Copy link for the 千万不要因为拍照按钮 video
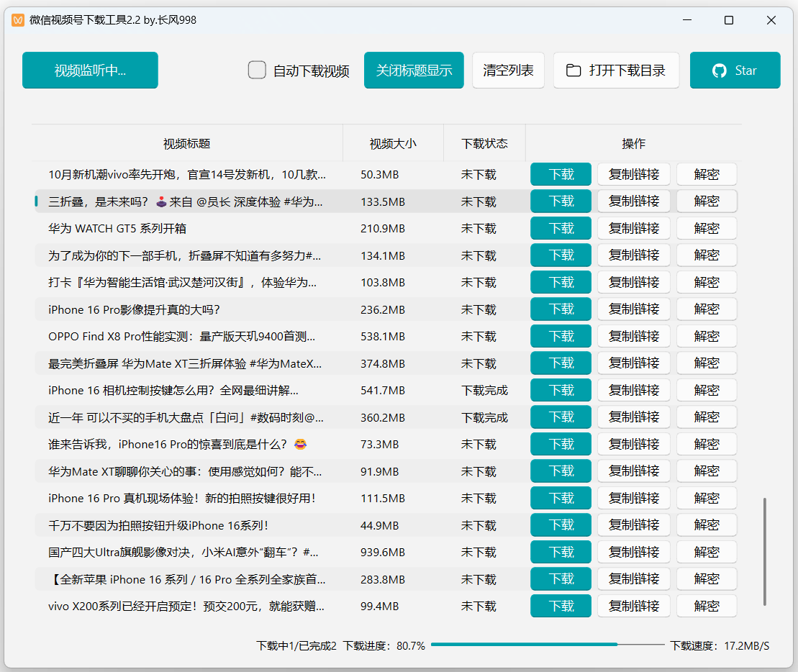 633,525
